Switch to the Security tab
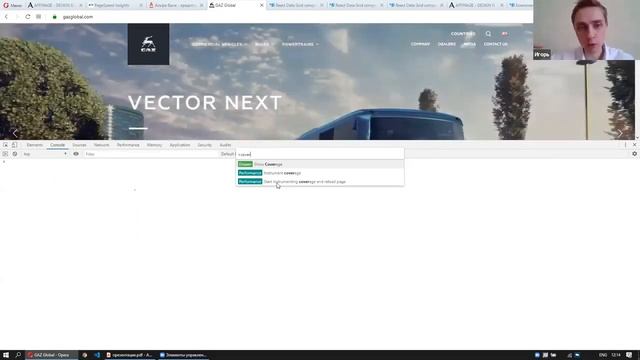The width and height of the screenshot is (640, 360). click(x=204, y=145)
